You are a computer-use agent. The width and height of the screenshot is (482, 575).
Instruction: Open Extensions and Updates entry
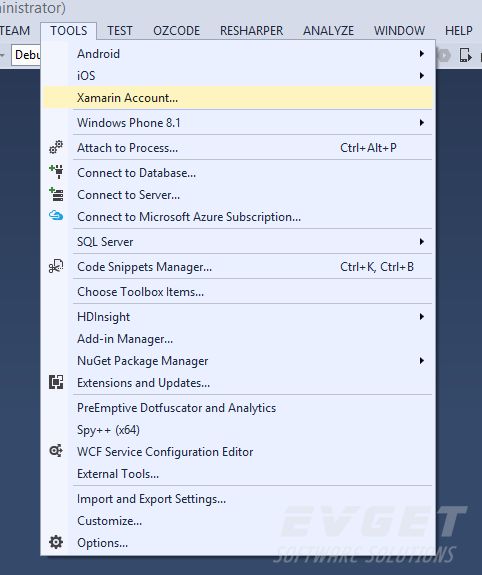tap(238, 382)
